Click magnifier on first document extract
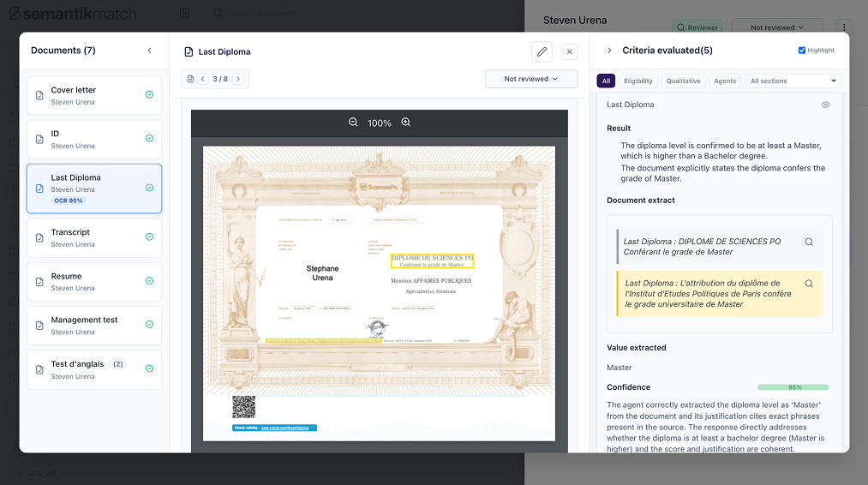Image resolution: width=868 pixels, height=485 pixels. (x=809, y=242)
